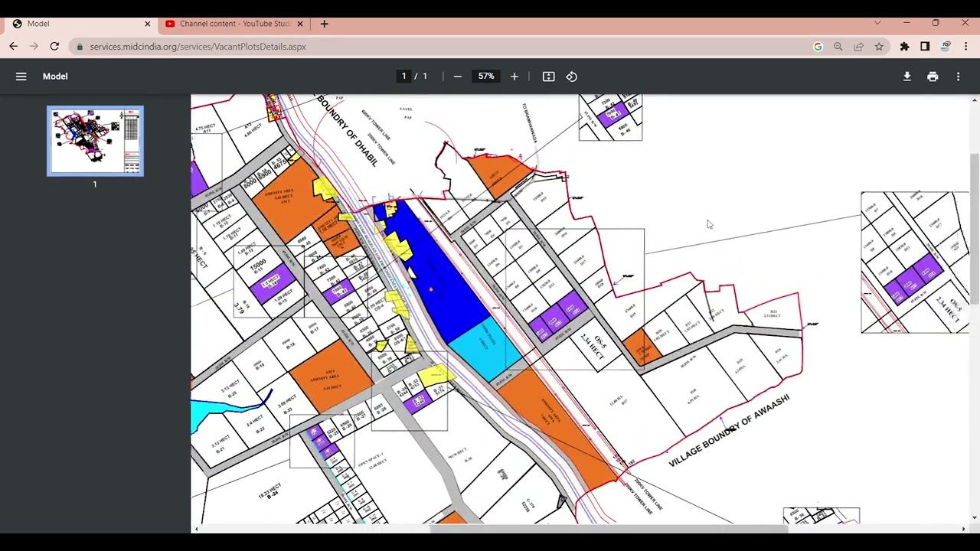
Task: Click the "VILLAGE BOUNDRY OF AWAASHI" map label
Action: click(729, 431)
